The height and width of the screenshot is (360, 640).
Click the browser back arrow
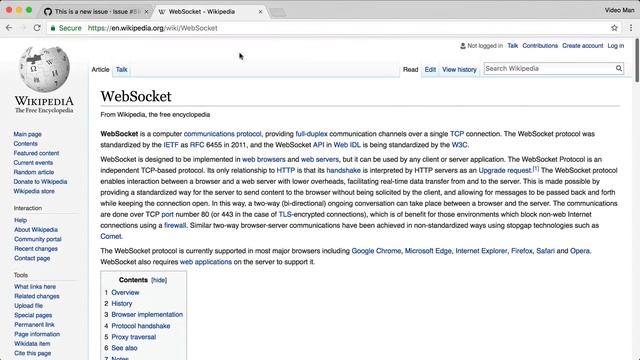pos(9,28)
